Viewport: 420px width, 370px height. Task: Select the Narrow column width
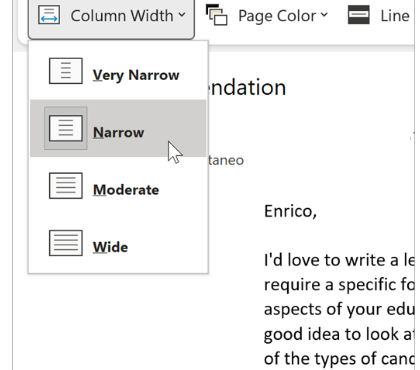[118, 128]
